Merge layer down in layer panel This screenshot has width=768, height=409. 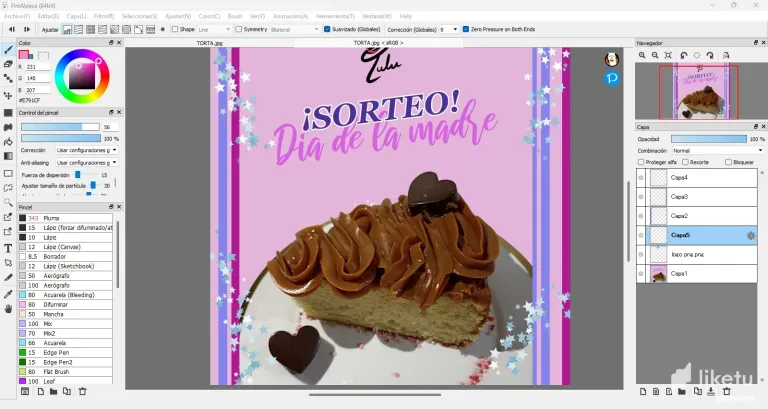711,391
